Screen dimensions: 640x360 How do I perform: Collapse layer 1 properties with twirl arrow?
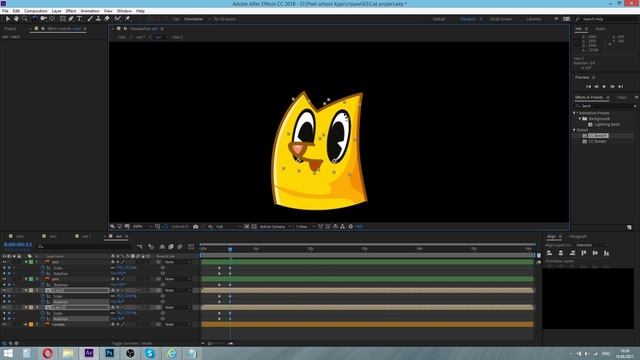coord(26,262)
